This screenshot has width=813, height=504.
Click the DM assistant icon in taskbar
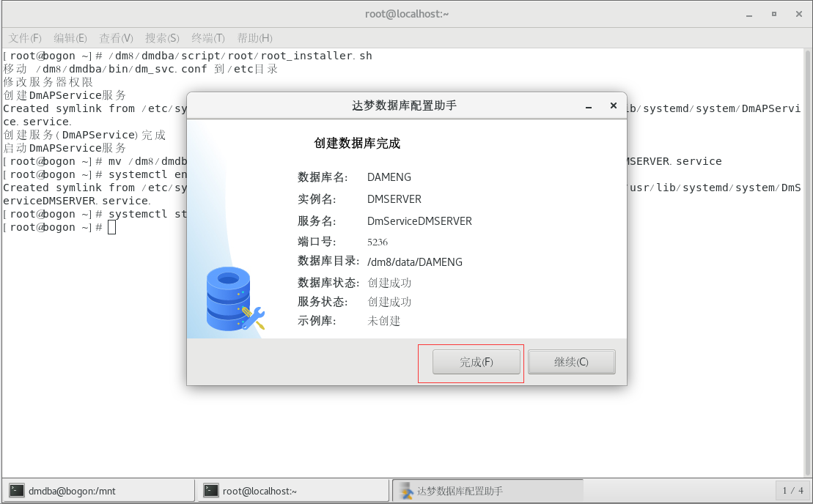click(x=406, y=491)
